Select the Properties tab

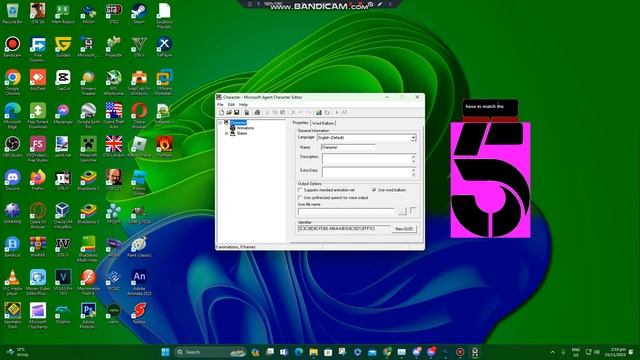pos(300,123)
